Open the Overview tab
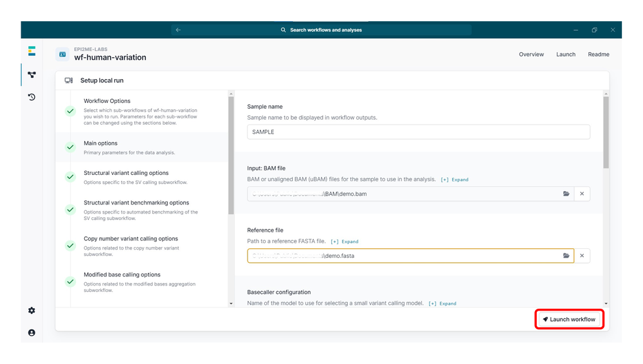The width and height of the screenshot is (643, 364). [531, 54]
